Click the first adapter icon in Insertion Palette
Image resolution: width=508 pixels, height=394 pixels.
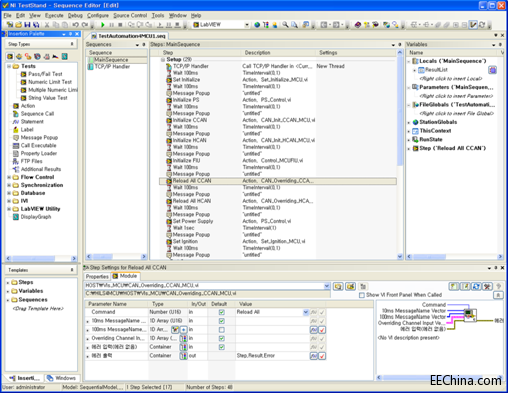click(x=10, y=57)
